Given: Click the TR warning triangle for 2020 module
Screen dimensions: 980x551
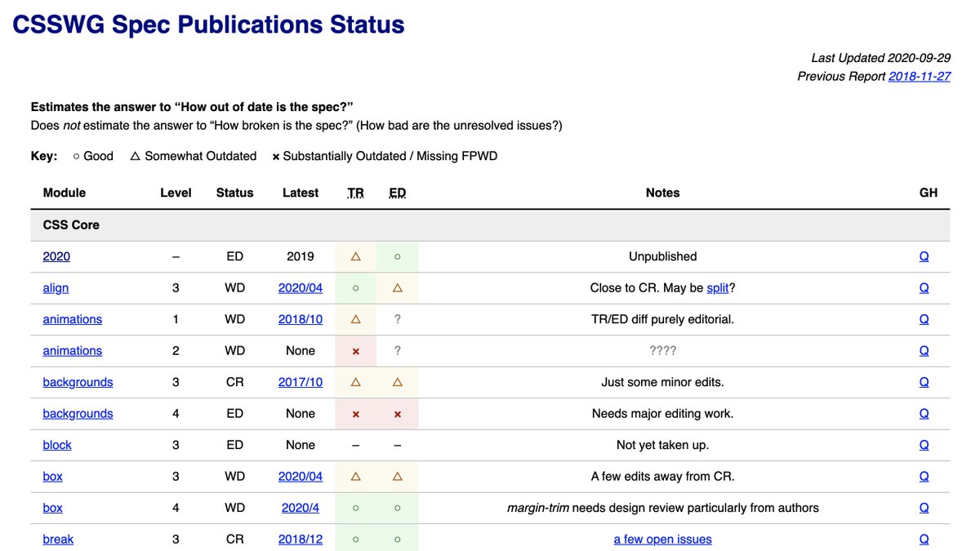Looking at the screenshot, I should (x=355, y=256).
